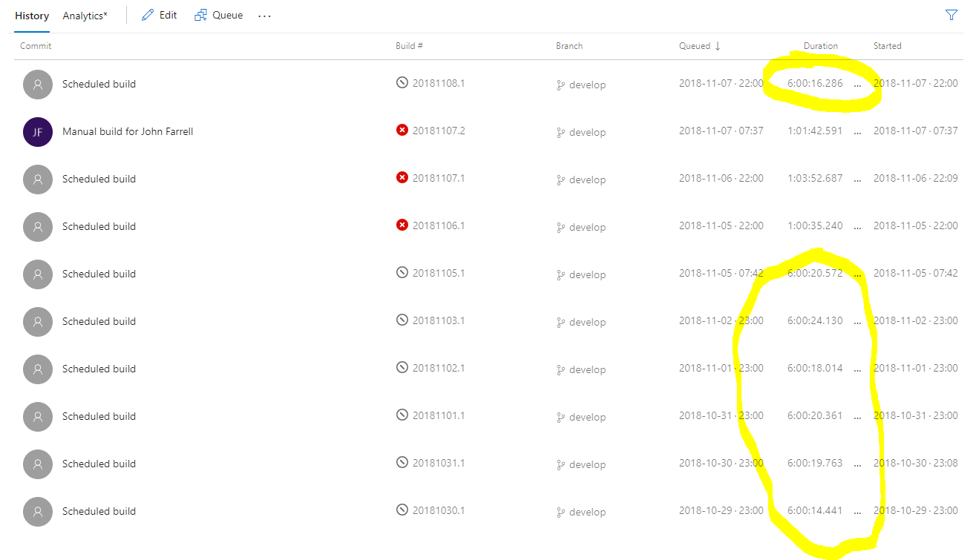Click the Branch column header
Viewport: 973px width, 560px height.
569,46
